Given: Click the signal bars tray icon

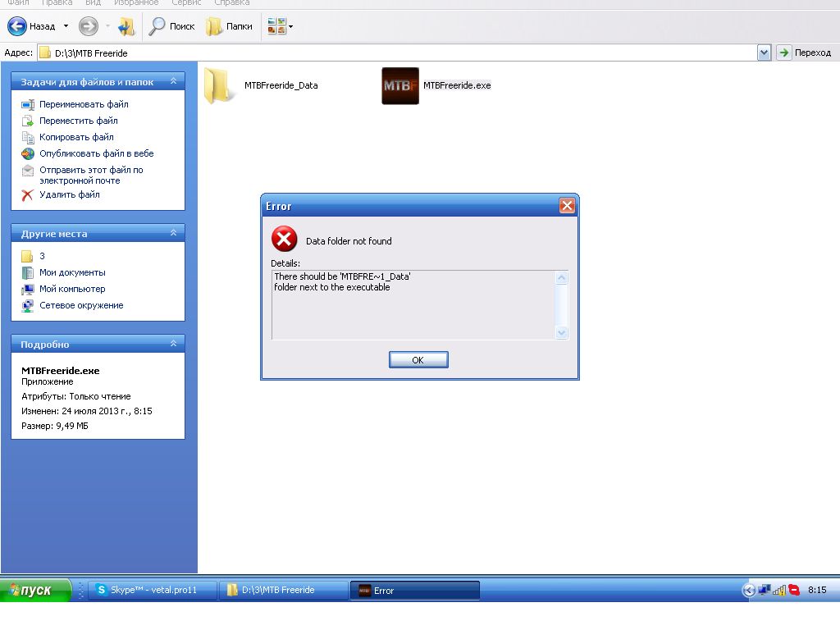Looking at the screenshot, I should coord(779,590).
